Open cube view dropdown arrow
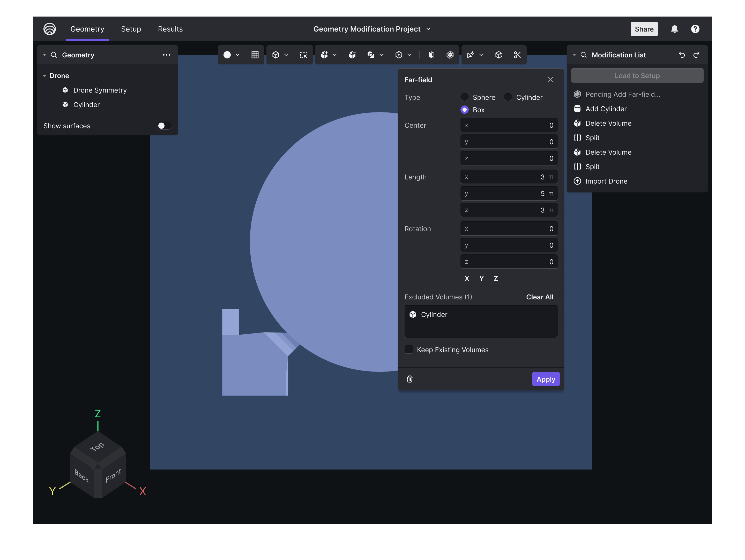The image size is (745, 560). click(286, 55)
